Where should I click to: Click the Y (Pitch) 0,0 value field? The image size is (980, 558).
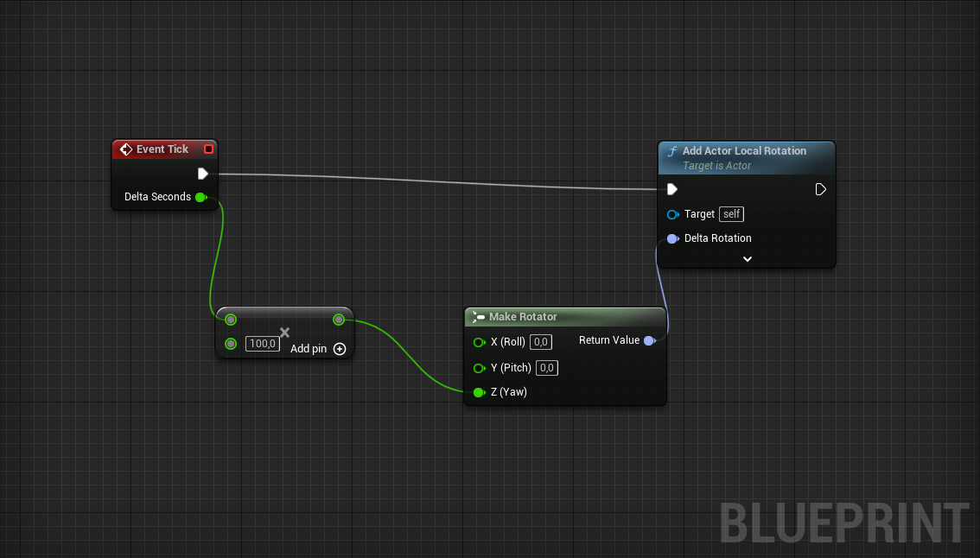(x=547, y=368)
